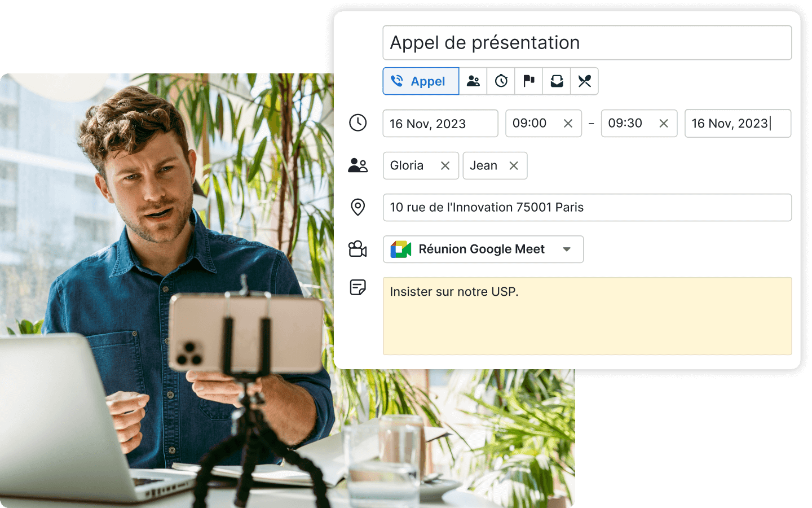Choose the lunch fork-and-knife activity icon
This screenshot has height=508, width=812.
coord(584,81)
